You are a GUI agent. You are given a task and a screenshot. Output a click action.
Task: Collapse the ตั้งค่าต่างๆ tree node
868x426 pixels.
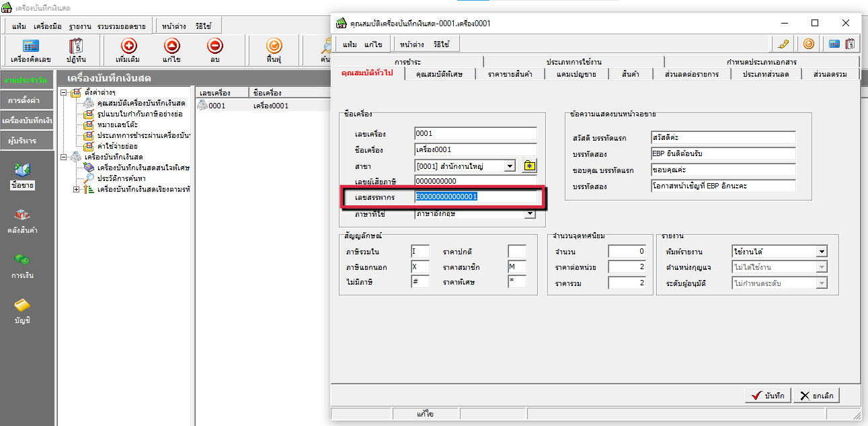[x=63, y=93]
